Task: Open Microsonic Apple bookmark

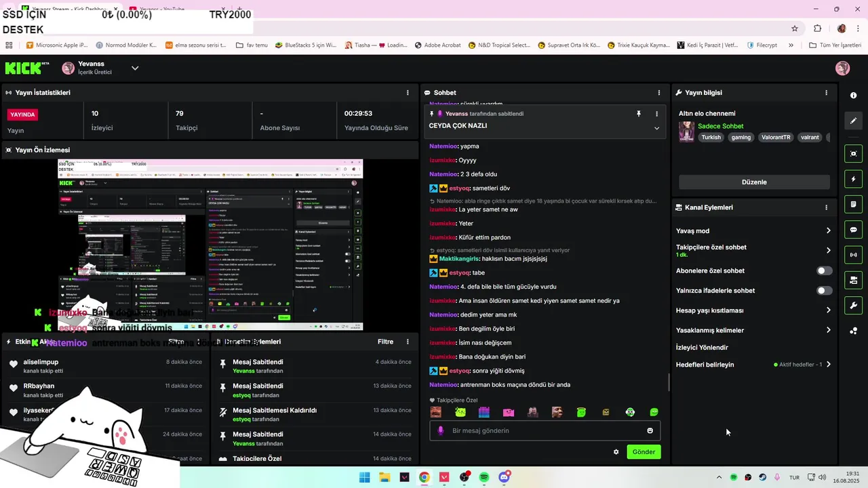Action: (x=57, y=45)
